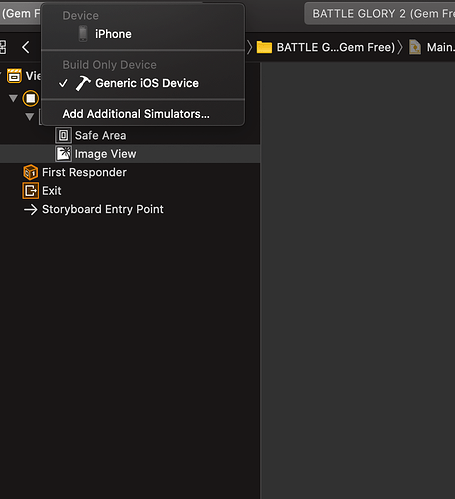
Task: Collapse the View Controller disclosure triangle
Action: pos(13,98)
